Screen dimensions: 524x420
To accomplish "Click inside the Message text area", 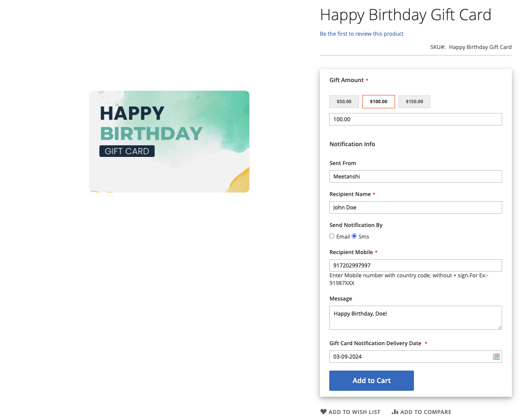I will [415, 317].
